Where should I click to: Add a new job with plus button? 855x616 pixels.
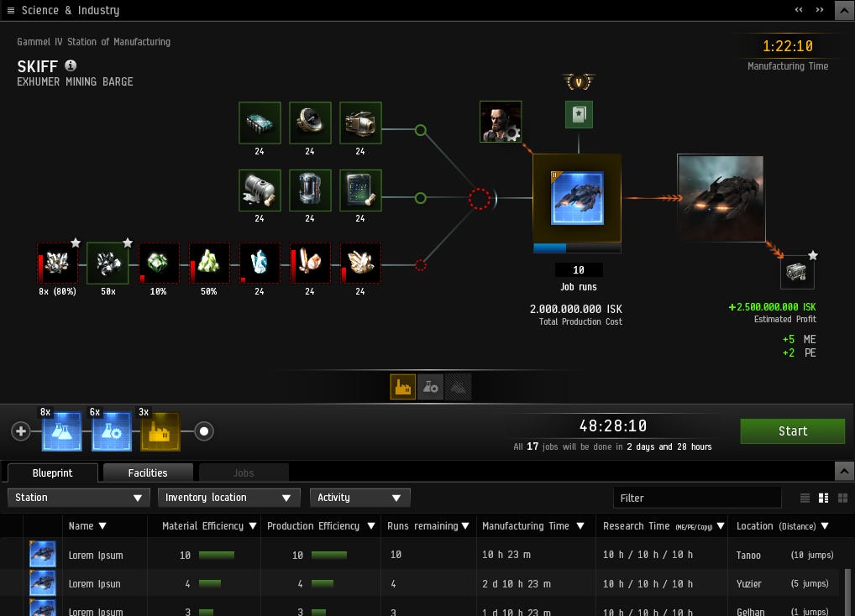pyautogui.click(x=21, y=431)
